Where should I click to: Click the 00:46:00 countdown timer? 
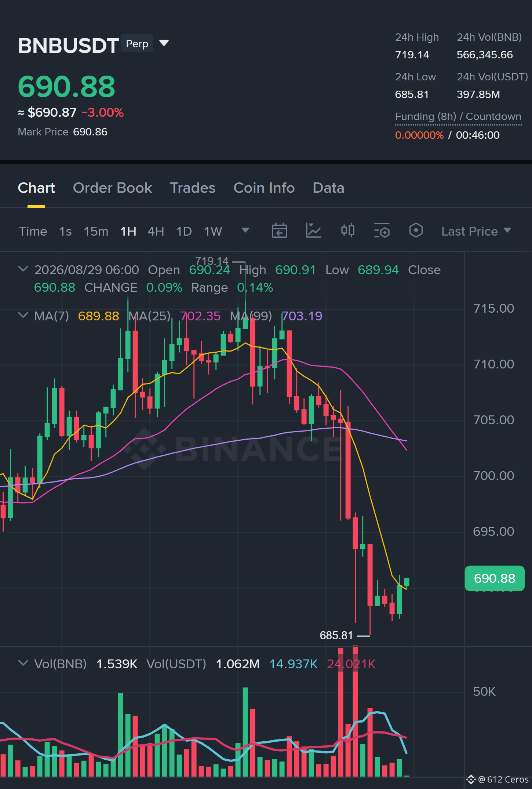478,135
